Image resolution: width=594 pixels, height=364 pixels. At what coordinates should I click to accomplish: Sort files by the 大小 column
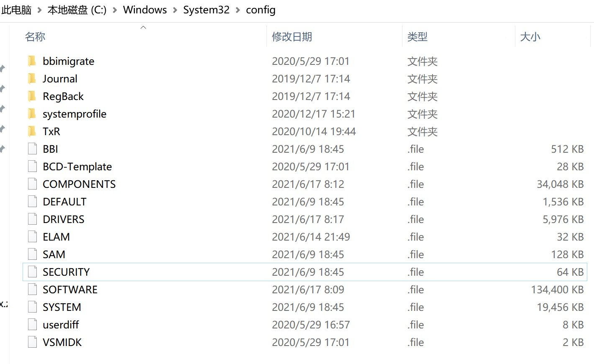pos(530,37)
